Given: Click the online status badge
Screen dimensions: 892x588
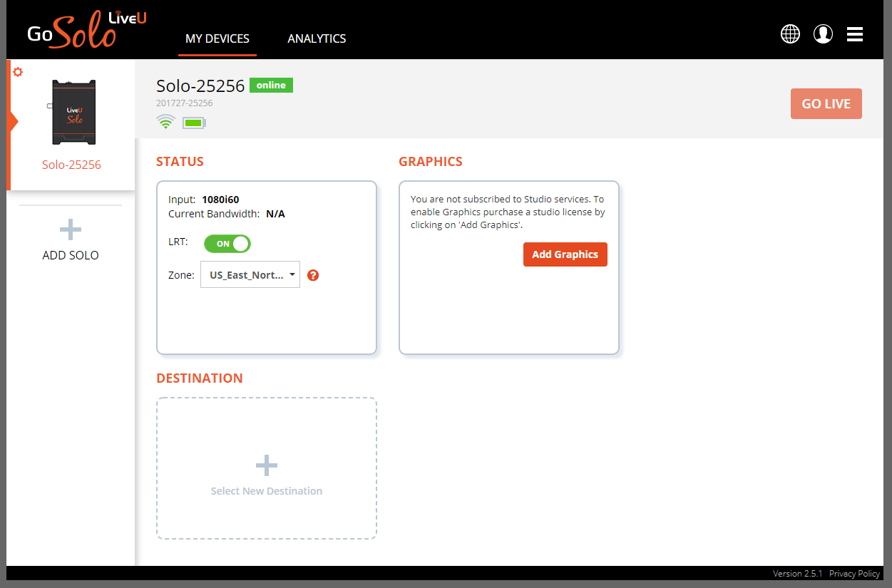Looking at the screenshot, I should click(x=271, y=86).
